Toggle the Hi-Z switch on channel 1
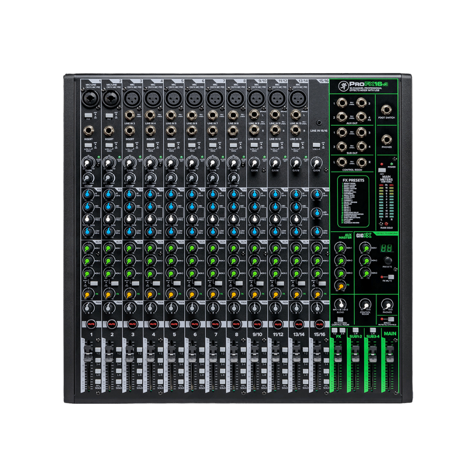 click(88, 115)
